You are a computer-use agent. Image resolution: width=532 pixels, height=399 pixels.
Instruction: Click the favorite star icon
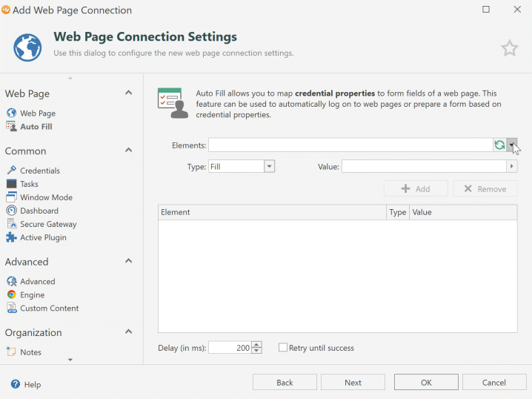coord(509,49)
